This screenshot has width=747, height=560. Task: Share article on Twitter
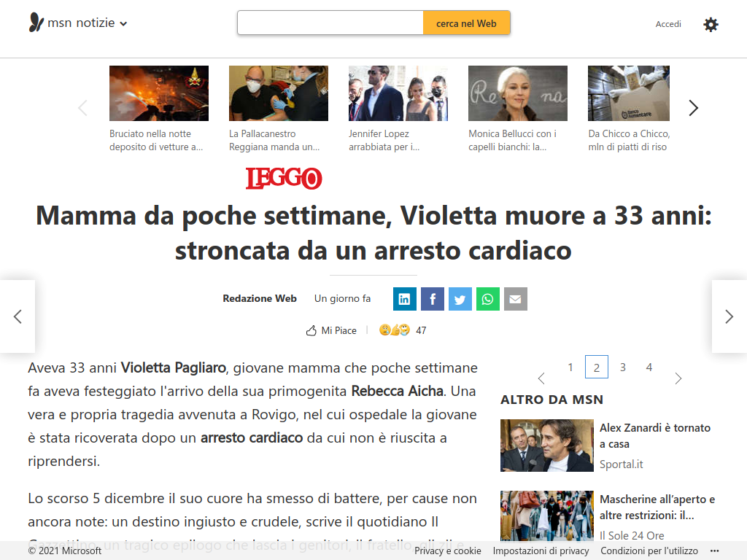460,299
